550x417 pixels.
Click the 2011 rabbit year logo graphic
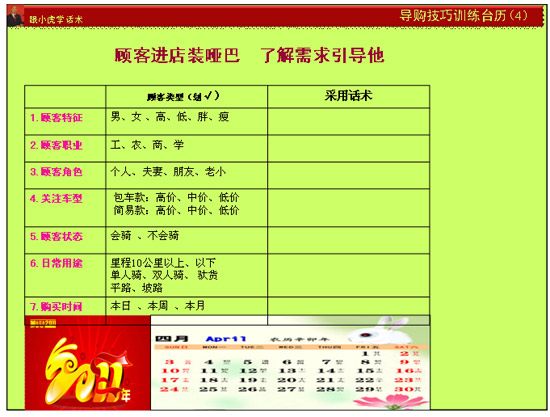(88, 371)
